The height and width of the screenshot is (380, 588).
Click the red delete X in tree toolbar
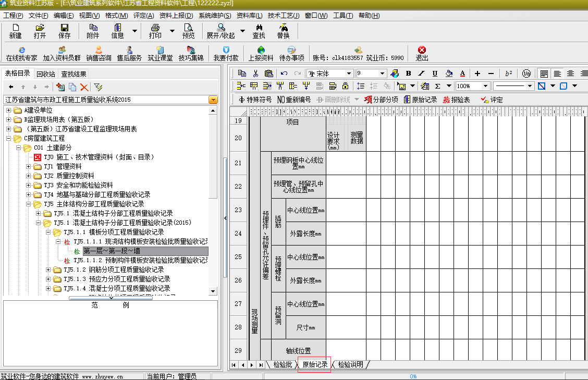click(x=84, y=87)
